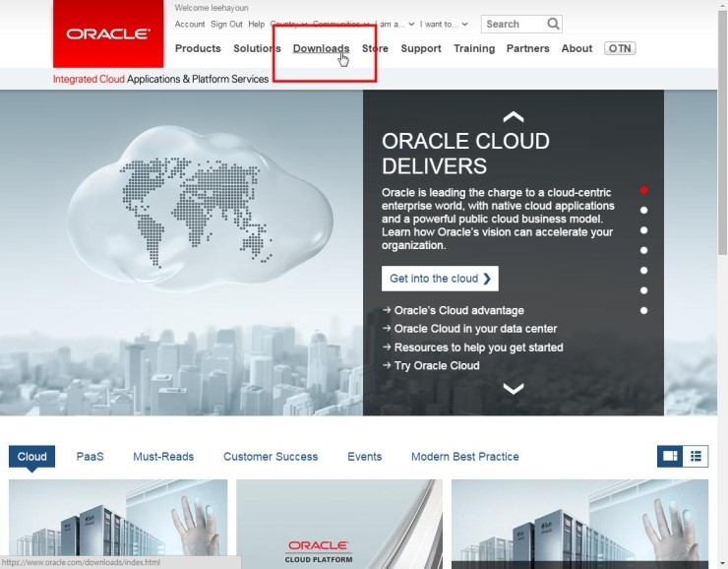
Task: Select the third carousel dot
Action: [x=643, y=230]
